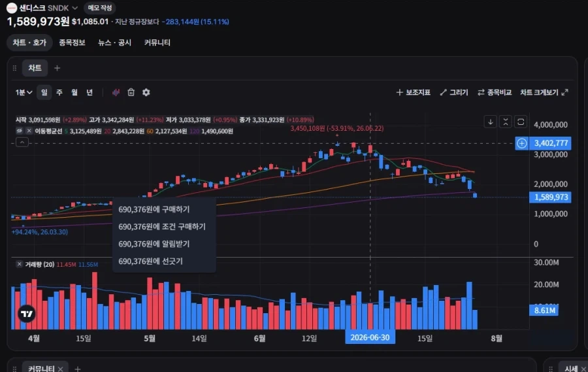Click 차트 크게보기 expand chart
The height and width of the screenshot is (372, 588).
pos(544,92)
